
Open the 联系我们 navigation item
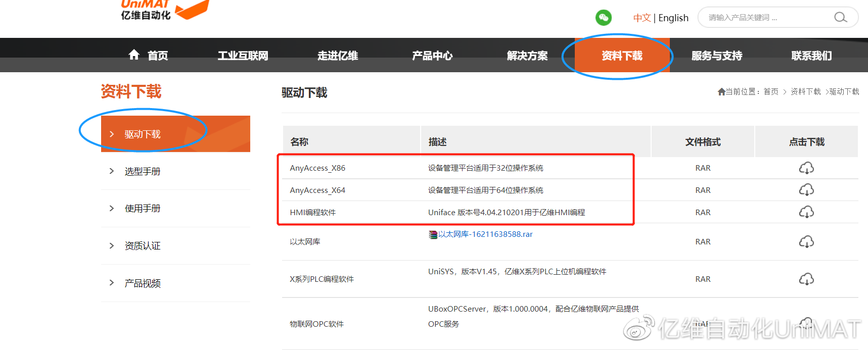(811, 56)
